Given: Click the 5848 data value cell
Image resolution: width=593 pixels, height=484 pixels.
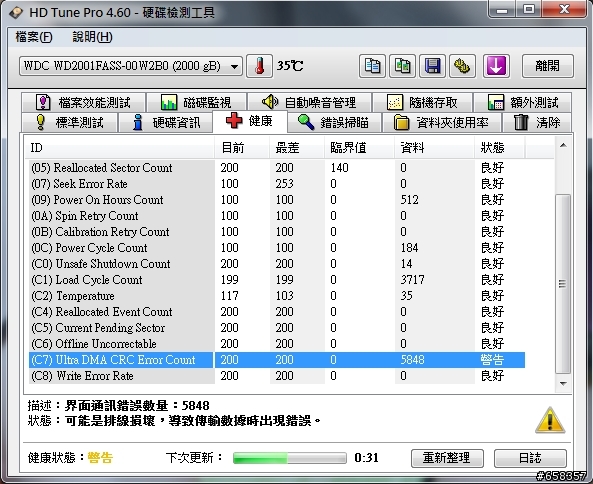Looking at the screenshot, I should point(413,360).
